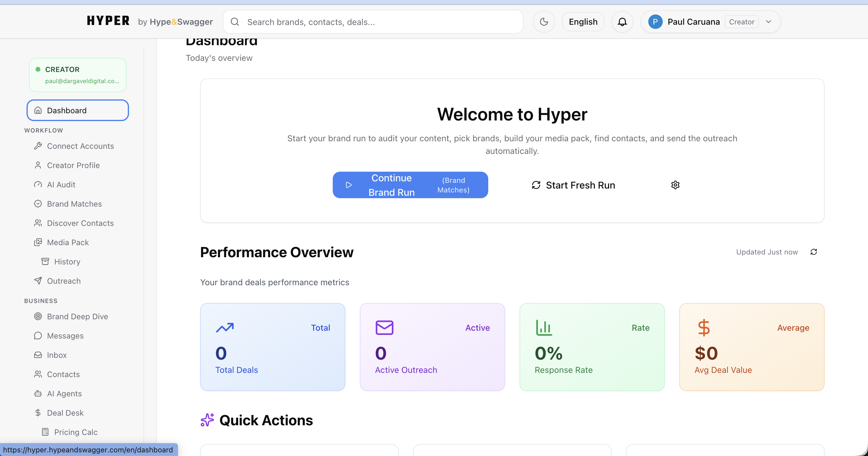Open Brand Matches from the sidebar
The height and width of the screenshot is (456, 868).
74,204
